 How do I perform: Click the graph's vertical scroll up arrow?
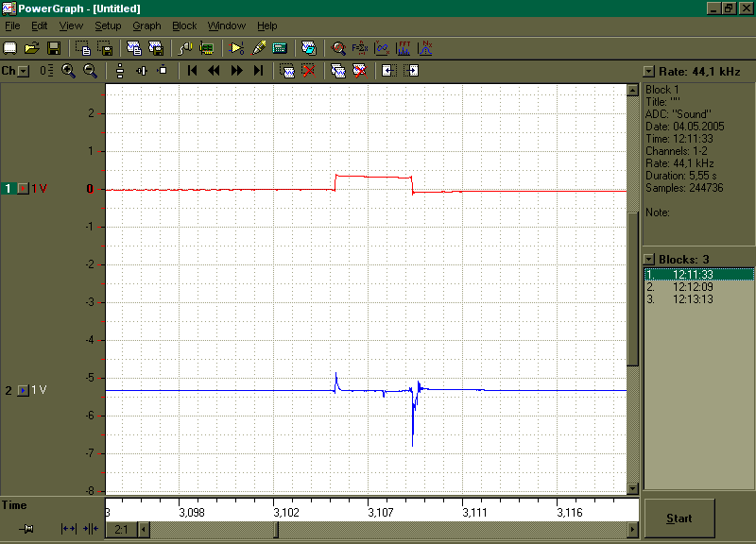pos(632,90)
